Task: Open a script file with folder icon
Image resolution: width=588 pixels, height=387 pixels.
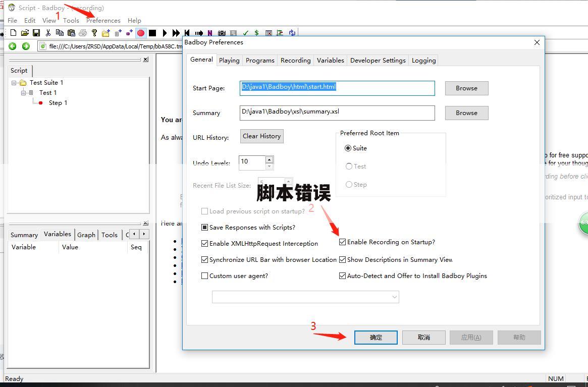Action: tap(25, 33)
